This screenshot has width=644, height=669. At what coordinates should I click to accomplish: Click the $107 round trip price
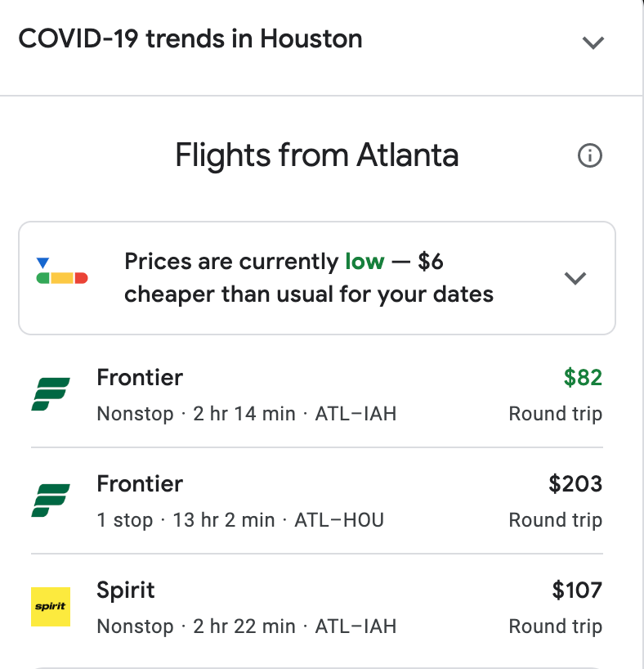tap(576, 590)
